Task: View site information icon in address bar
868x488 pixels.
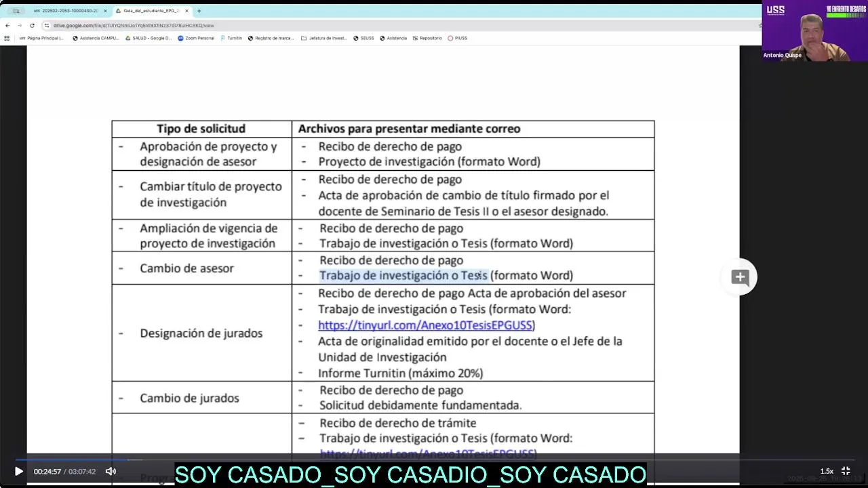Action: tap(47, 25)
